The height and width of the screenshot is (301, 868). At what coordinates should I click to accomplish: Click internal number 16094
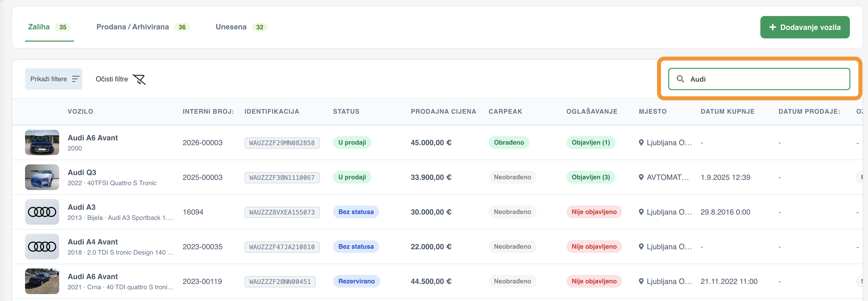193,212
